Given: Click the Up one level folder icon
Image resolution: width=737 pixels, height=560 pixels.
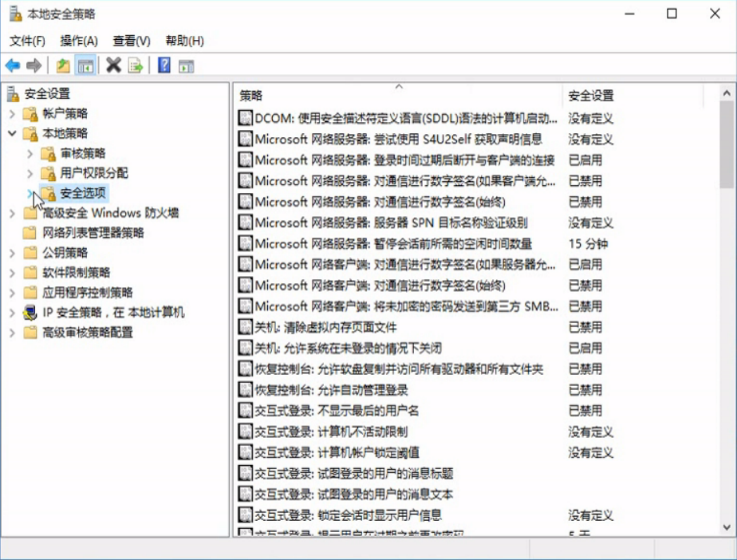Looking at the screenshot, I should pos(63,65).
